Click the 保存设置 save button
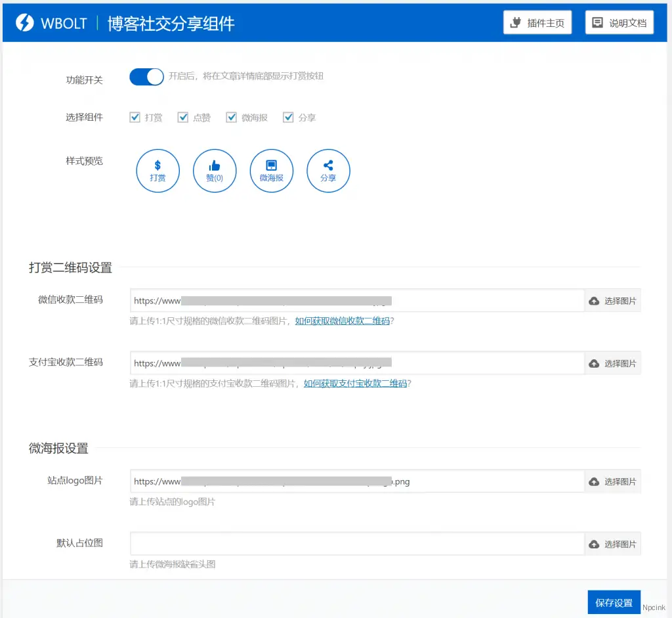672x618 pixels. click(x=614, y=602)
